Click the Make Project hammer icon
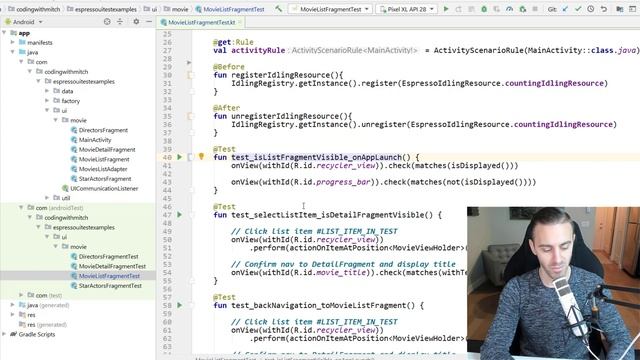640x360 pixels. 278,9
